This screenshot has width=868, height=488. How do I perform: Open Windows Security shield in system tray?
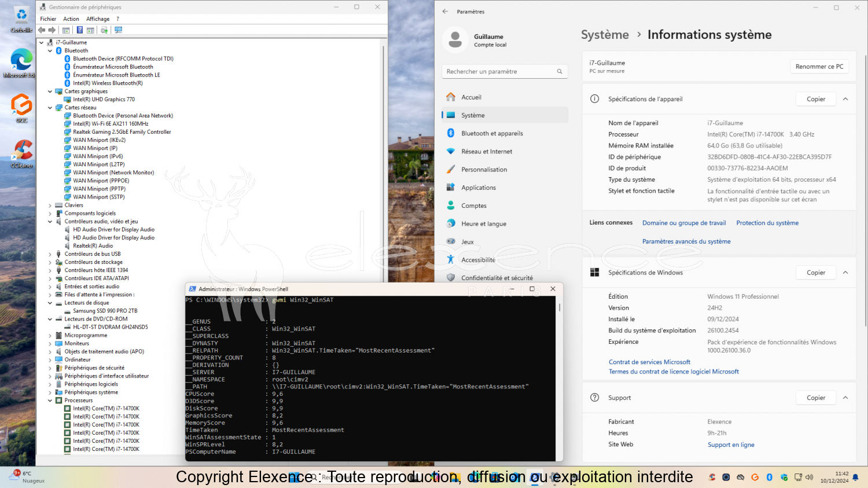(784, 478)
